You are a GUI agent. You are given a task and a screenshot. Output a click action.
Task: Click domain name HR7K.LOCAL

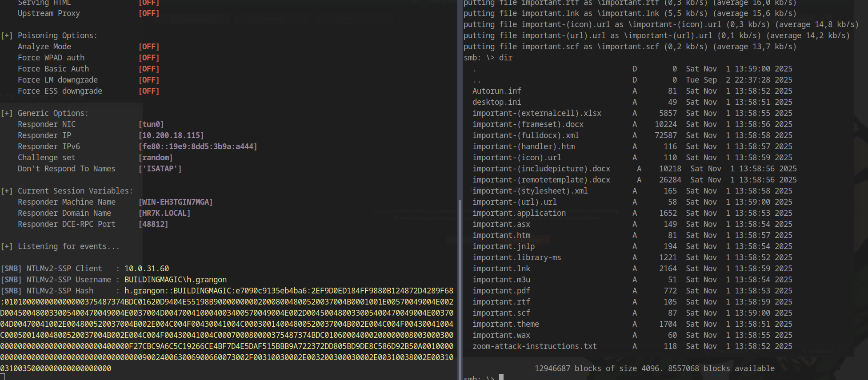point(164,213)
